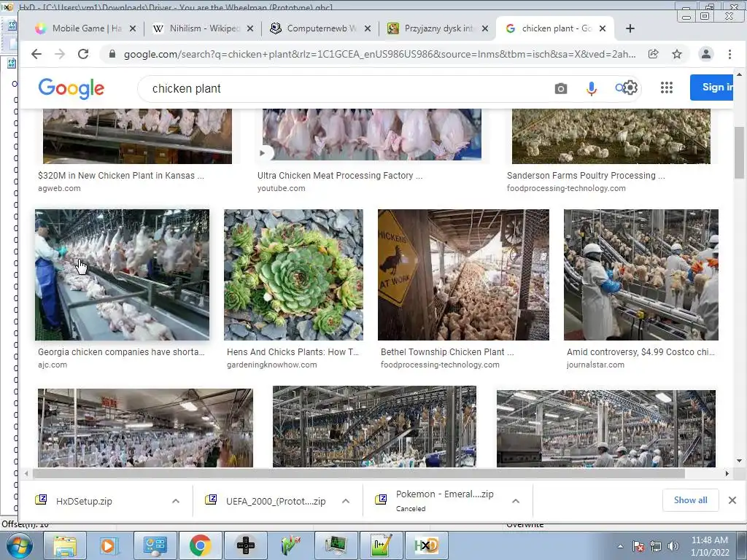Open the gamepad d-pad taskbar app
747x560 pixels.
click(245, 545)
